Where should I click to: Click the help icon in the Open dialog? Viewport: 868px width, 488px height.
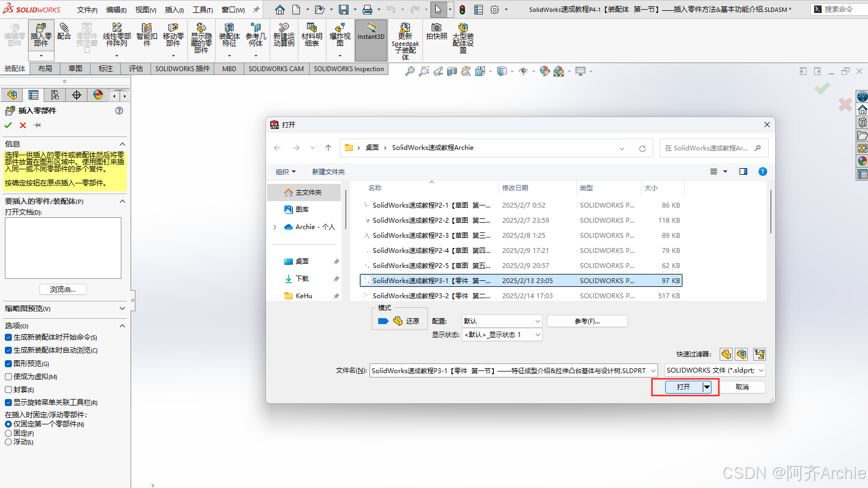[763, 171]
